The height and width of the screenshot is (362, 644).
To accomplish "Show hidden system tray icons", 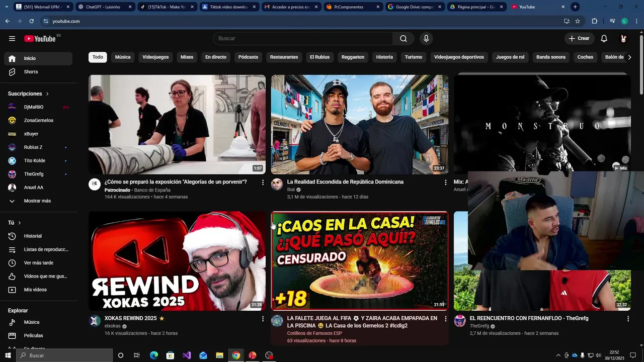I will (x=558, y=355).
